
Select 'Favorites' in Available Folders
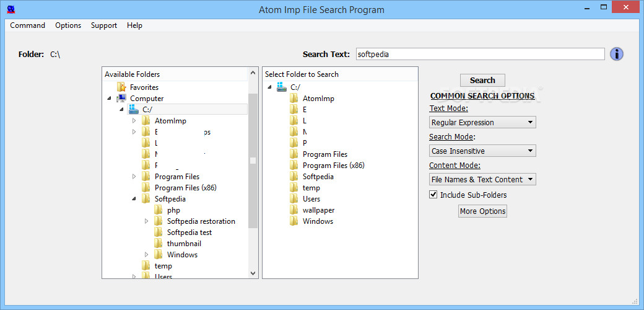(x=144, y=87)
